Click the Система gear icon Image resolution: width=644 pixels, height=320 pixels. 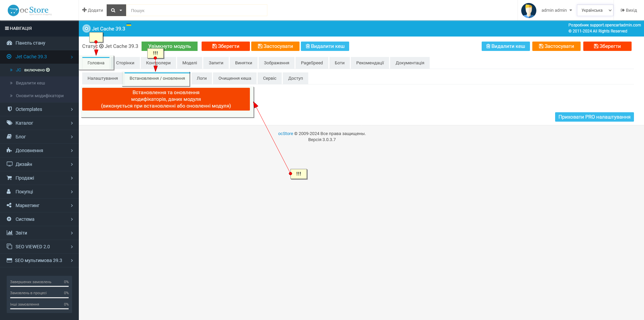pos(9,219)
